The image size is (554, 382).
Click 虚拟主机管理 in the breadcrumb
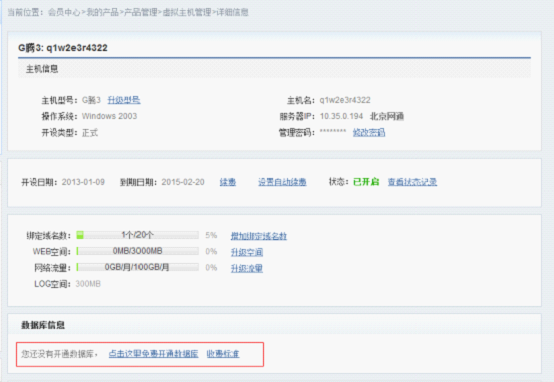click(187, 12)
